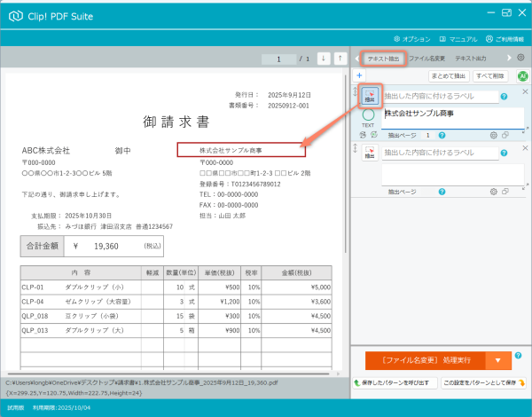This screenshot has height=417, width=532.
Task: Remove the first extraction item with X
Action: (524, 91)
